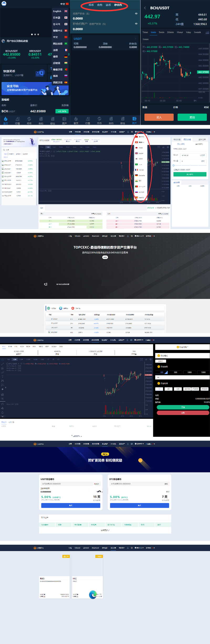Click the fullscreen icon on BTC/USDT chart

(159, 147)
